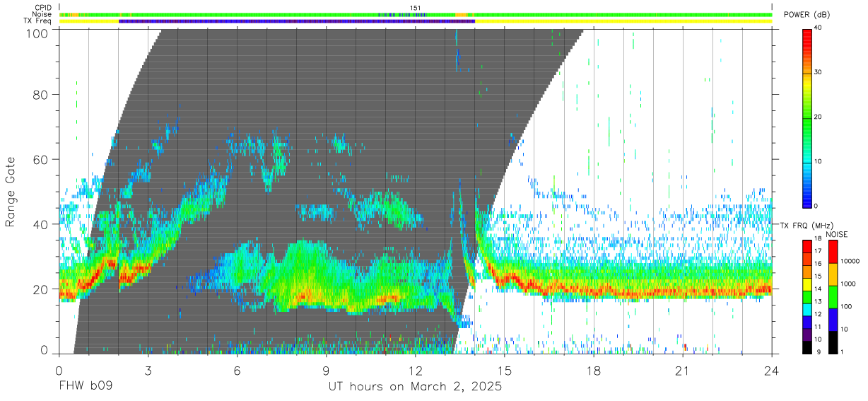This screenshot has height=401, width=868.
Task: Click the 'UT hours on March 2, 2025' title
Action: click(415, 387)
